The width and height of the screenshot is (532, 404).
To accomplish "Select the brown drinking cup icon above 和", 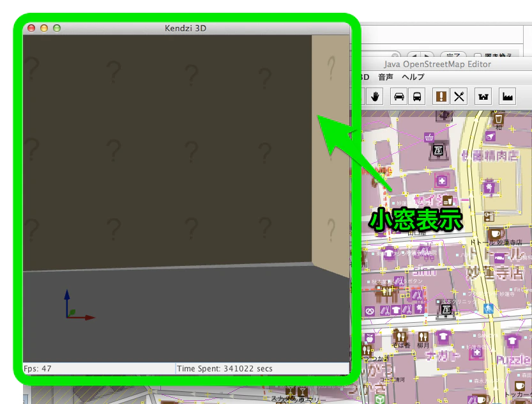I will pyautogui.click(x=498, y=119).
